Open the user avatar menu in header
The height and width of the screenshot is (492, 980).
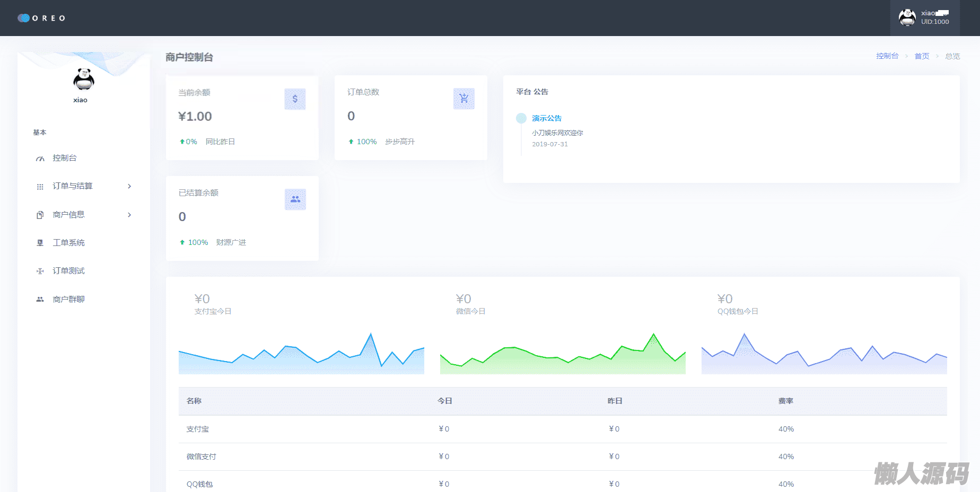pos(907,17)
